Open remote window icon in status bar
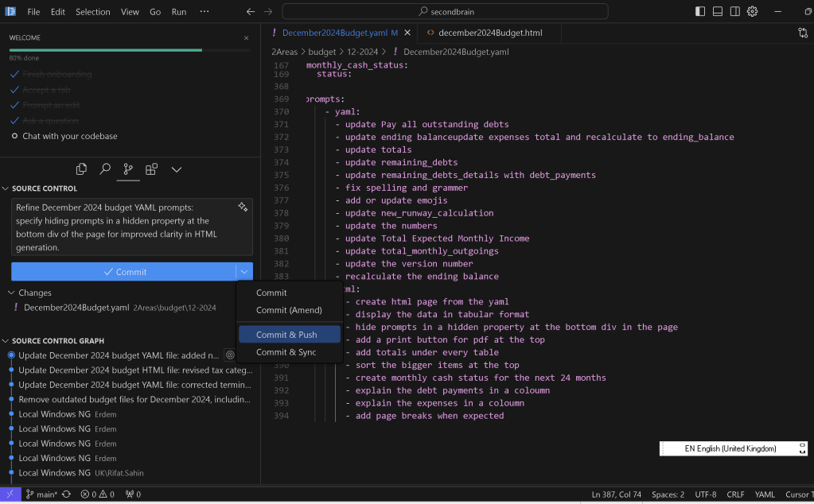814x504 pixels. coord(10,494)
